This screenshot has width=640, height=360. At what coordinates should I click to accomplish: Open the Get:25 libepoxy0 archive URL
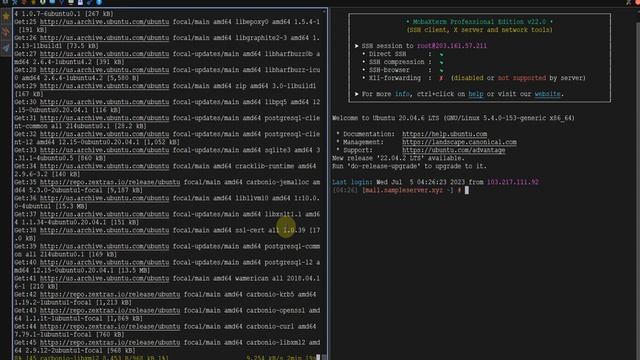(x=104, y=22)
